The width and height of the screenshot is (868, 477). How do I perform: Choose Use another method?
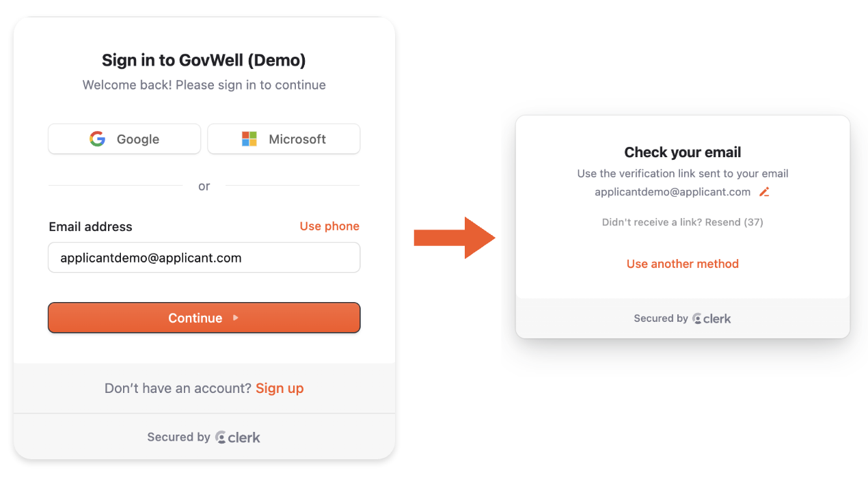click(682, 264)
